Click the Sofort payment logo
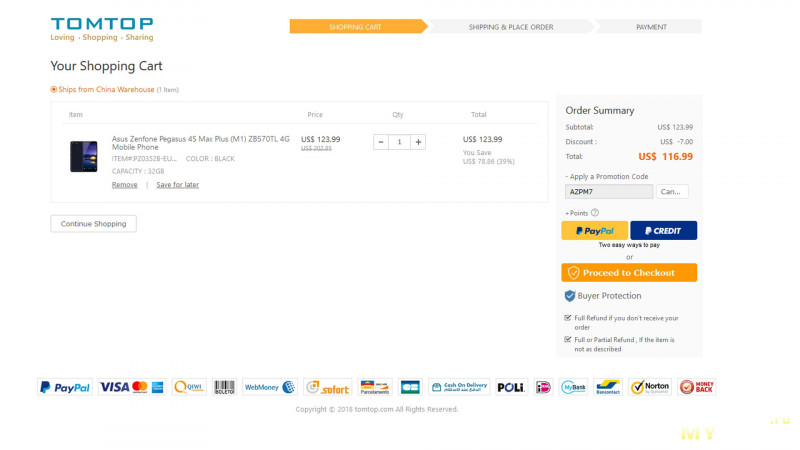Viewport: 800px width, 450px height. pos(328,387)
